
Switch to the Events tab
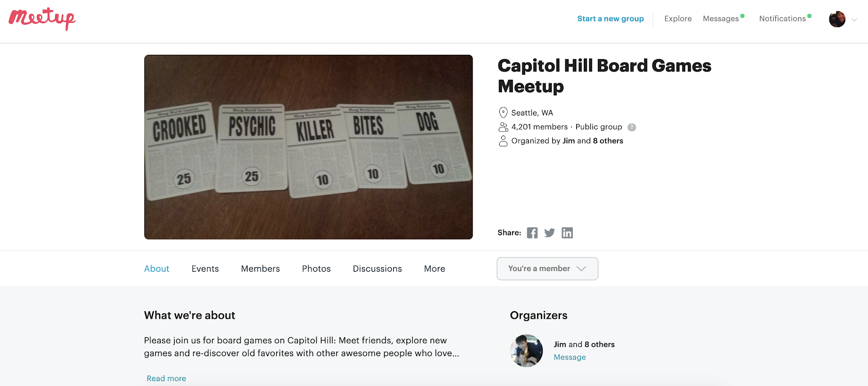coord(205,268)
